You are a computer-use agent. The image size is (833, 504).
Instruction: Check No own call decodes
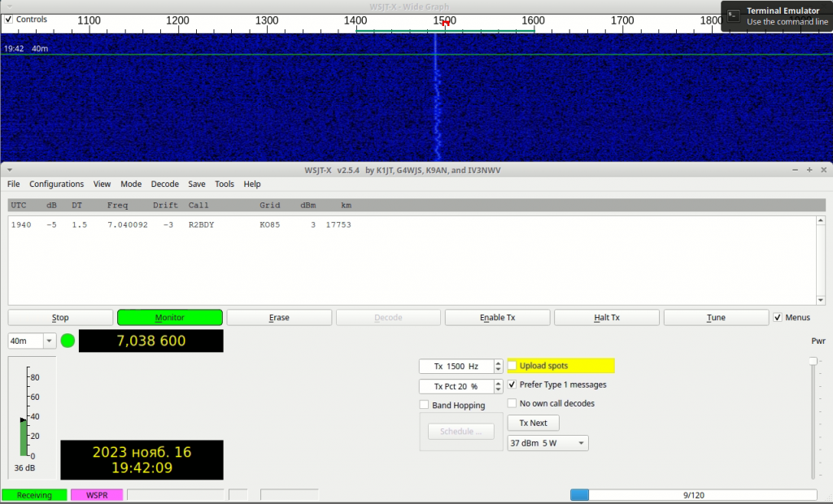pyautogui.click(x=512, y=404)
